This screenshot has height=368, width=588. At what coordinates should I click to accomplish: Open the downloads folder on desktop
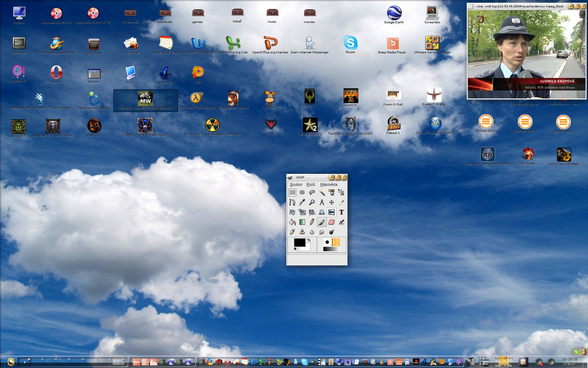click(165, 16)
